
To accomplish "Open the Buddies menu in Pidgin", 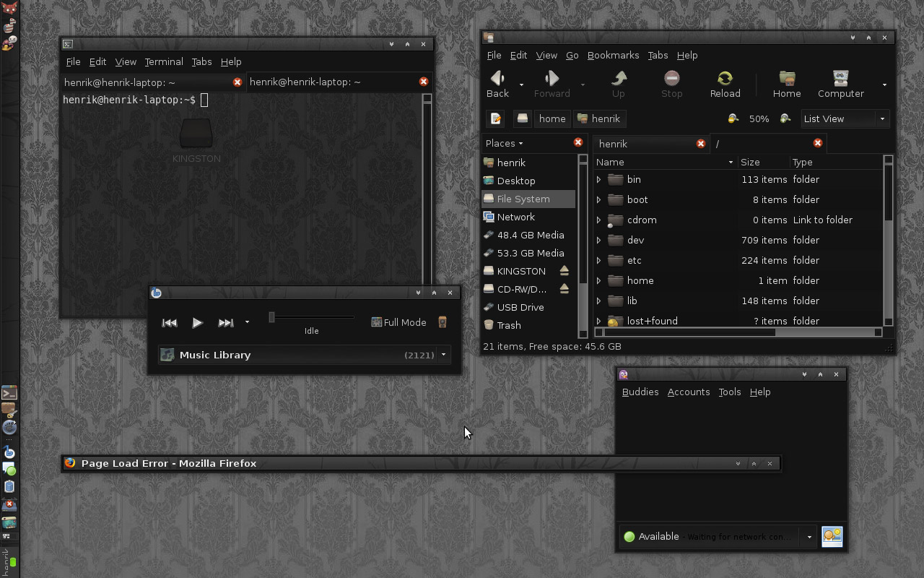I will [640, 392].
